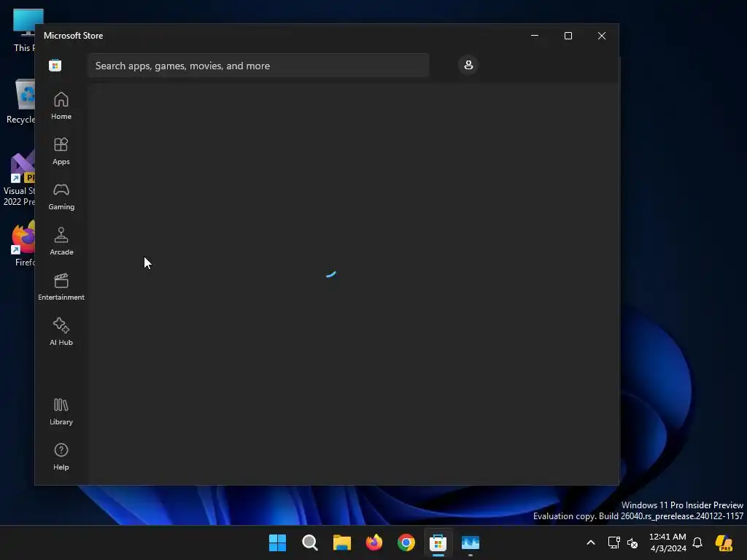Maximize the Microsoft Store window

(568, 36)
